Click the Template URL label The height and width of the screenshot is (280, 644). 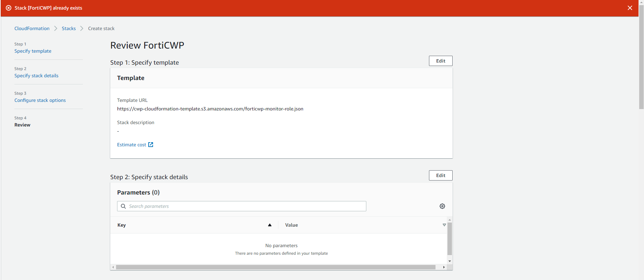(132, 100)
